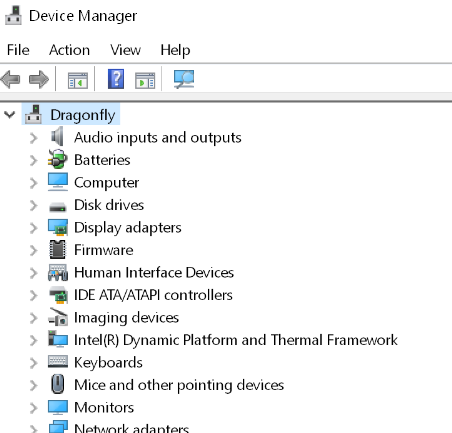Expand Mice and other pointing devices chevron
The height and width of the screenshot is (433, 452).
pyautogui.click(x=33, y=385)
